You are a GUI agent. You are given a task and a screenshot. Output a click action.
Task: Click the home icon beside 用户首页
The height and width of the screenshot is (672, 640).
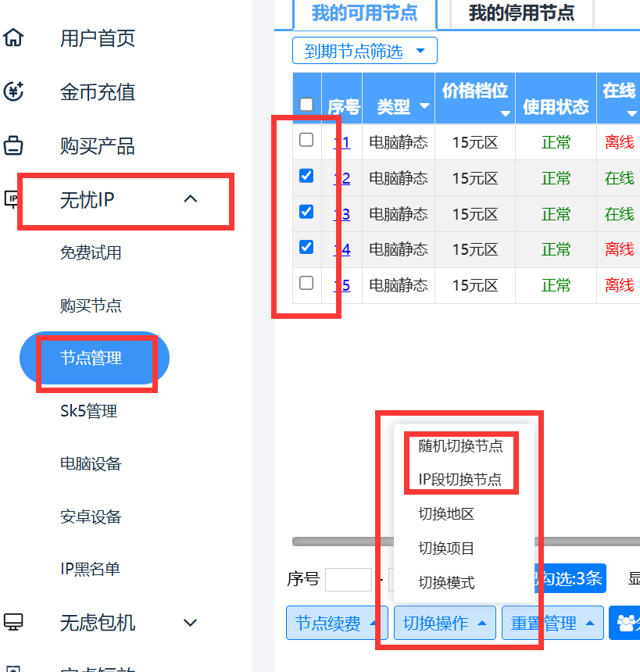[x=14, y=38]
